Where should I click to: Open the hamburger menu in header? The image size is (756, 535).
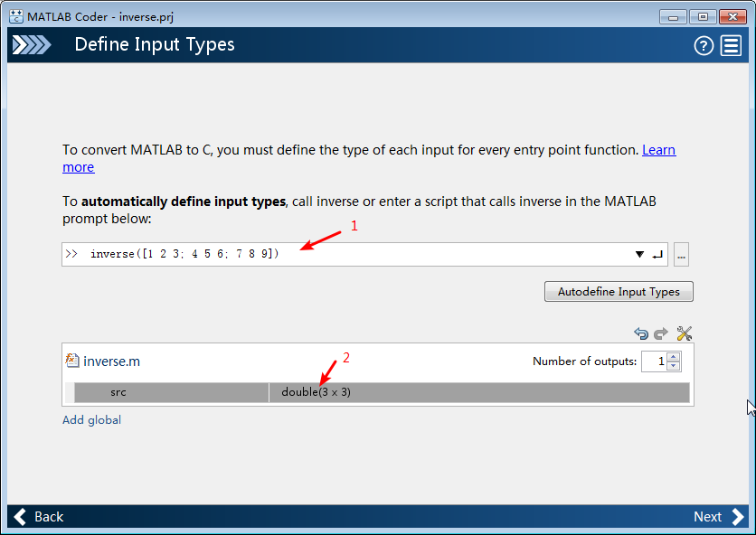click(x=731, y=46)
